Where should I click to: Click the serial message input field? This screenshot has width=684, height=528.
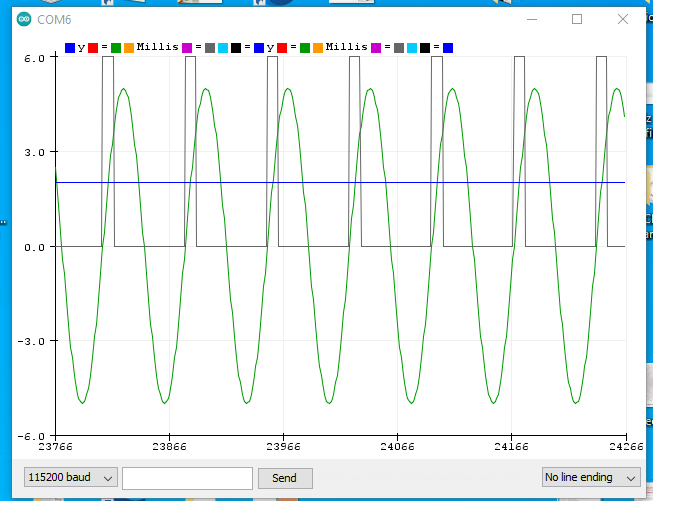click(187, 478)
